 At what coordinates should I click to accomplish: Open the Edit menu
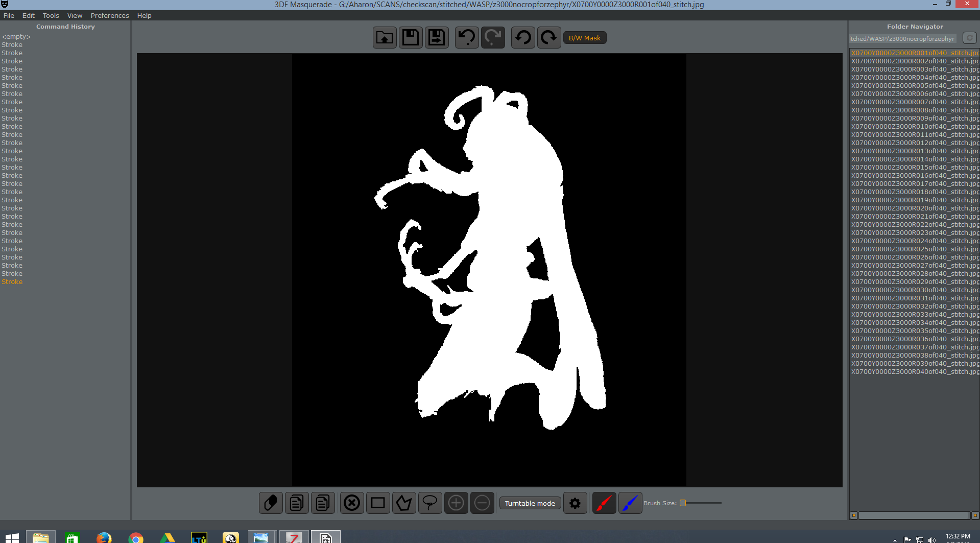point(28,15)
